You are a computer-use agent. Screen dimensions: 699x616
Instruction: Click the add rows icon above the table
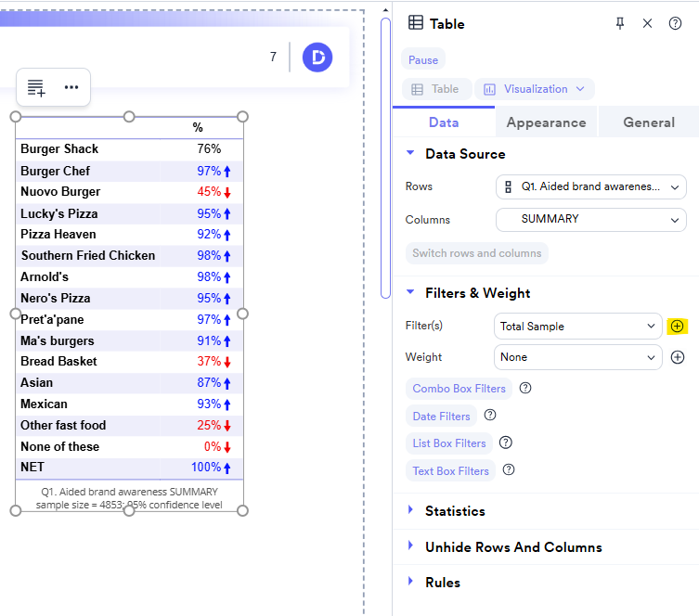tap(36, 88)
